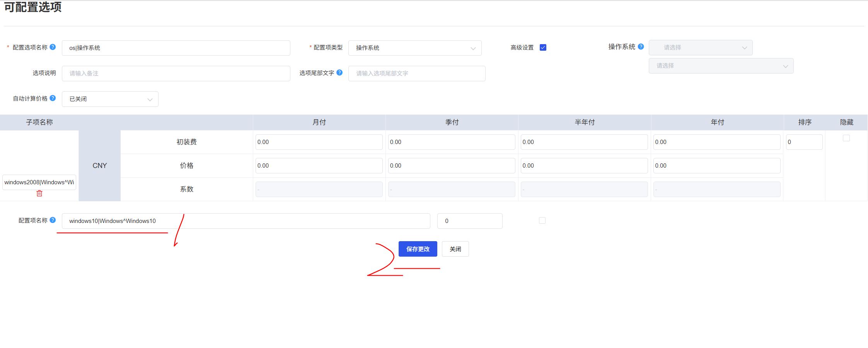Open the second 请选择 dropdown below 操作系统

721,66
